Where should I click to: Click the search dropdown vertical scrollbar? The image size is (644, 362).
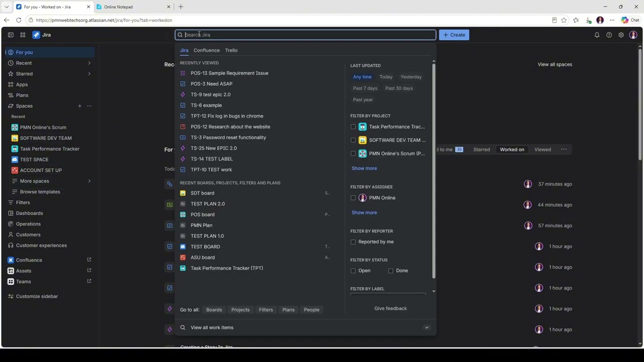434,171
